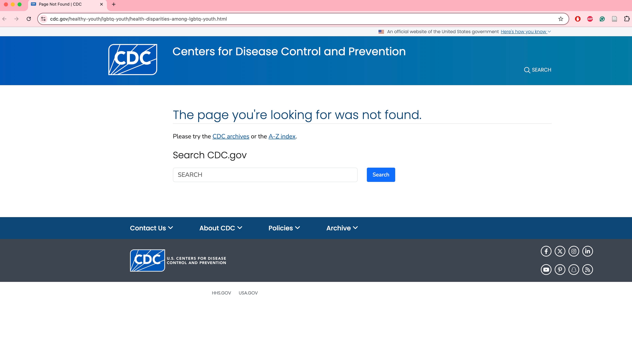Click the blue Search button
Image resolution: width=632 pixels, height=364 pixels.
tap(381, 175)
